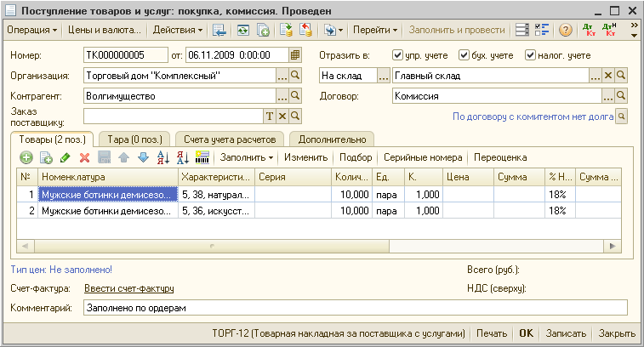The width and height of the screenshot is (644, 347).
Task: Click the Записать button
Action: [566, 333]
